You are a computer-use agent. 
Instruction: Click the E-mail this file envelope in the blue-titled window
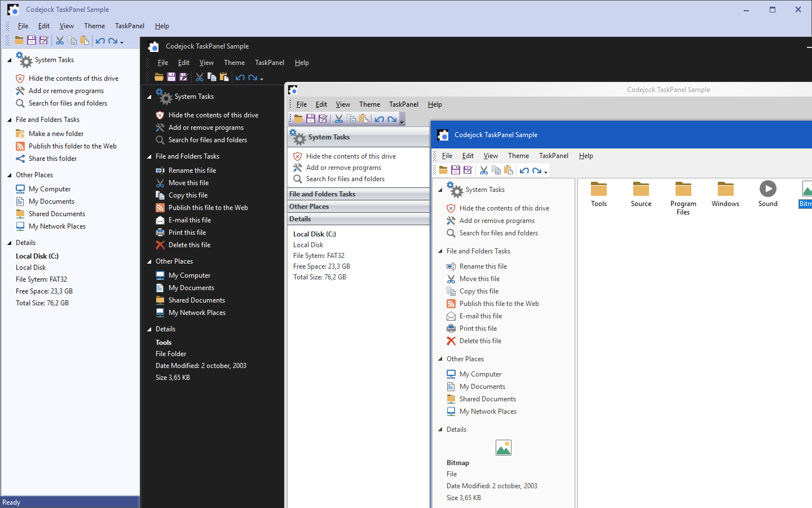[451, 316]
